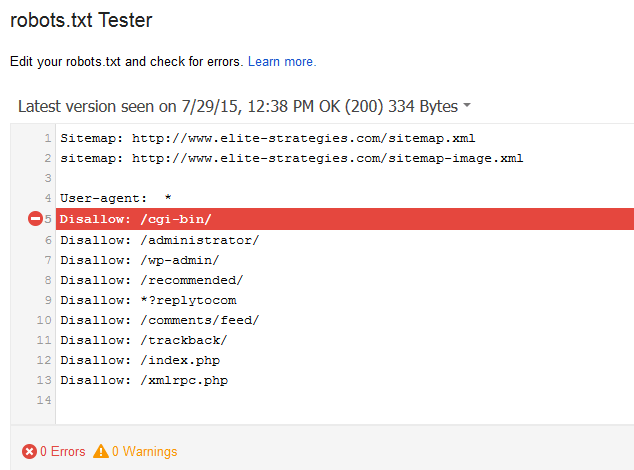Open the Learn more link
Screen dimensions: 634x470
[x=282, y=62]
